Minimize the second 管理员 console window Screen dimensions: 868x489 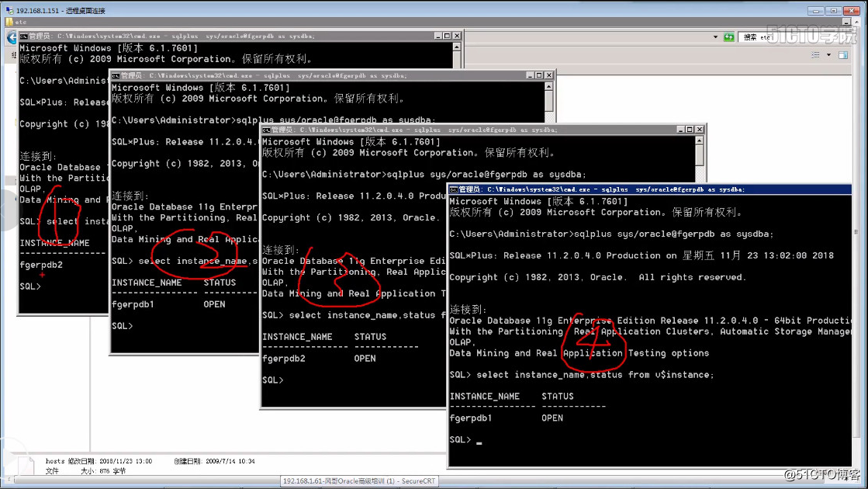[531, 75]
